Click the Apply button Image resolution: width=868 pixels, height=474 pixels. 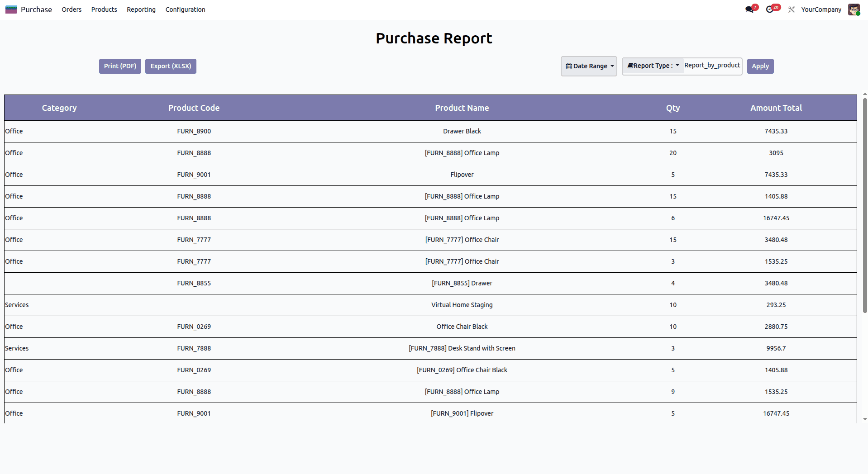pyautogui.click(x=760, y=66)
